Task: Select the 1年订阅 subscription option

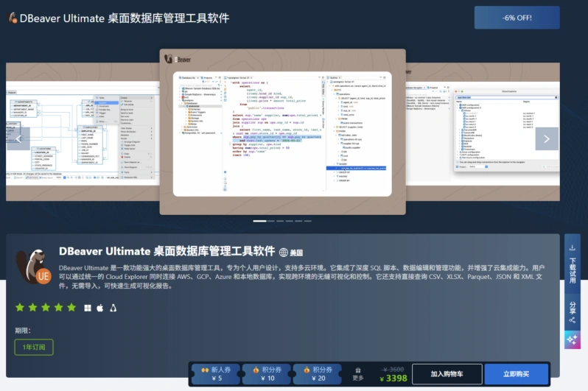Action: (34, 347)
